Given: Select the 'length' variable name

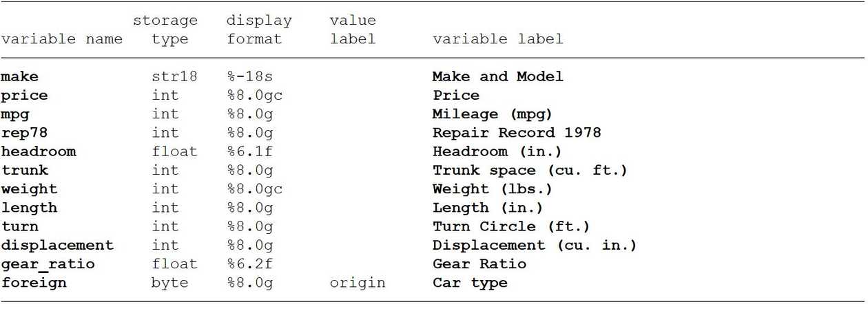Looking at the screenshot, I should (x=29, y=208).
